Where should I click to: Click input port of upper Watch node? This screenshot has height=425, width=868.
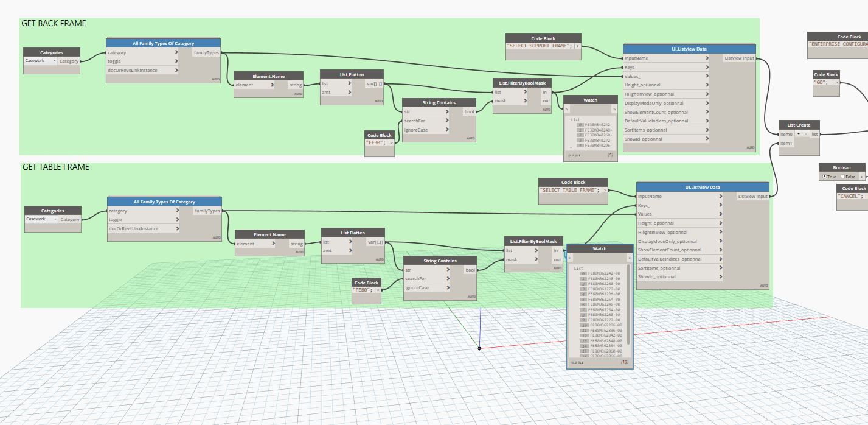coord(567,110)
